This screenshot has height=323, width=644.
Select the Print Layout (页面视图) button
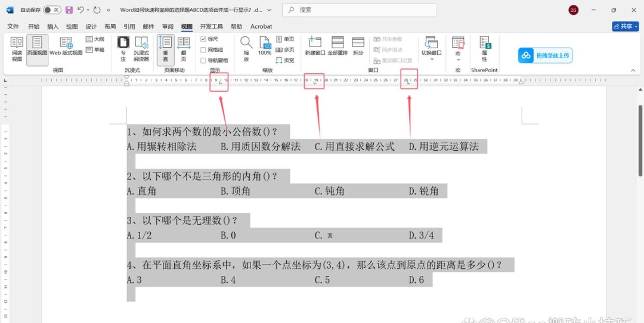click(x=38, y=49)
